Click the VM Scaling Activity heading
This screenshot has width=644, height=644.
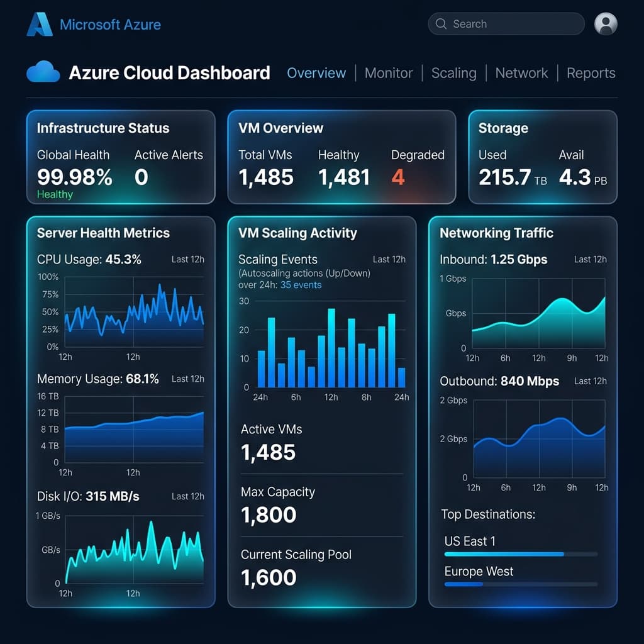tap(297, 233)
